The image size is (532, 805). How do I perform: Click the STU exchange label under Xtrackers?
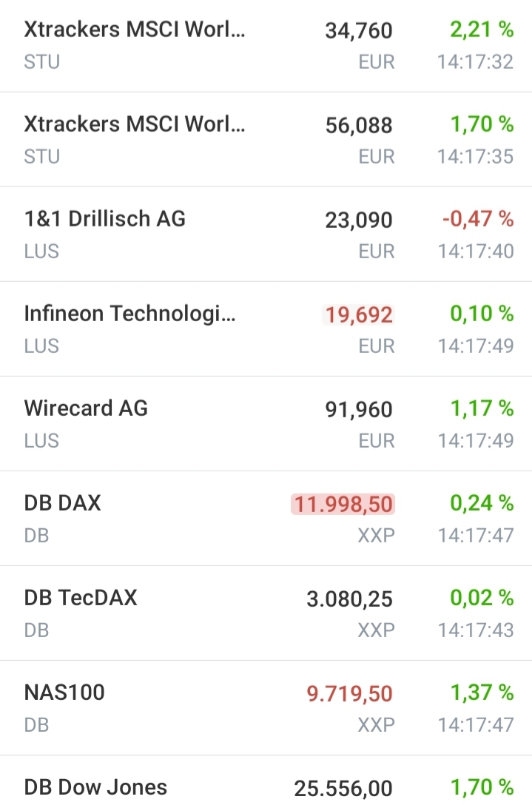[41, 62]
